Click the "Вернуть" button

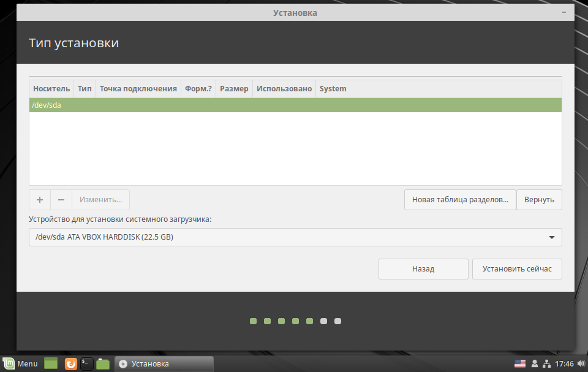pyautogui.click(x=539, y=199)
